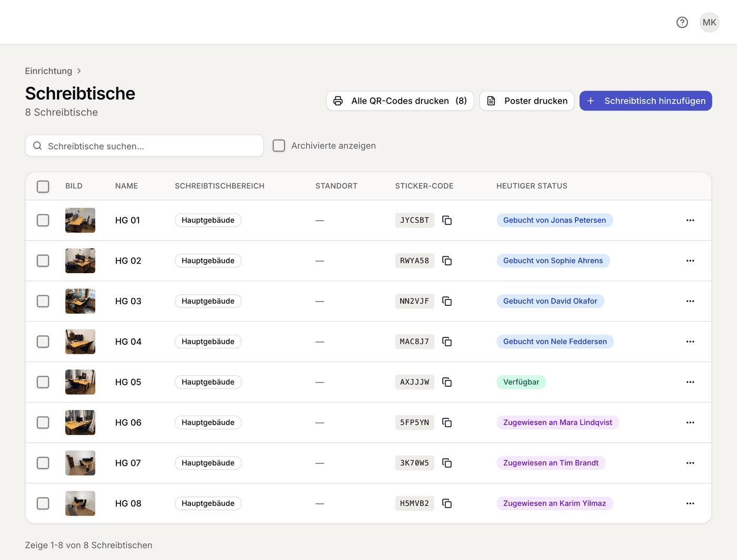Copy sticker code H5MVB2
Viewport: 737px width, 560px height.
tap(447, 504)
